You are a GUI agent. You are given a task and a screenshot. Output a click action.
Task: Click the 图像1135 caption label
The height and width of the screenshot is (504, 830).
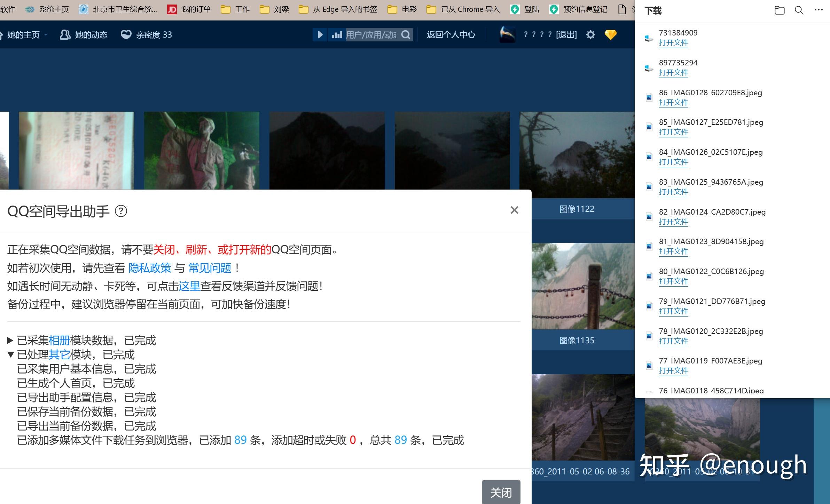(x=577, y=340)
